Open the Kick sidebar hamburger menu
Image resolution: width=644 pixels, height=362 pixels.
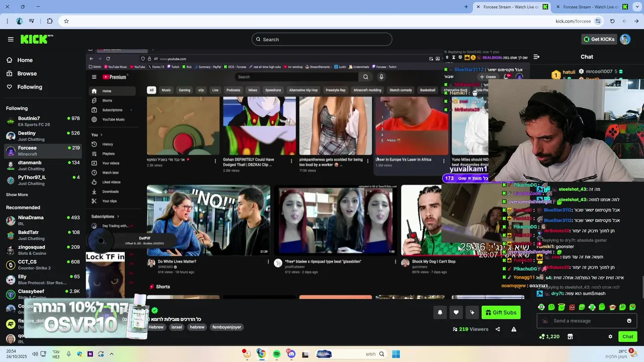[11, 39]
